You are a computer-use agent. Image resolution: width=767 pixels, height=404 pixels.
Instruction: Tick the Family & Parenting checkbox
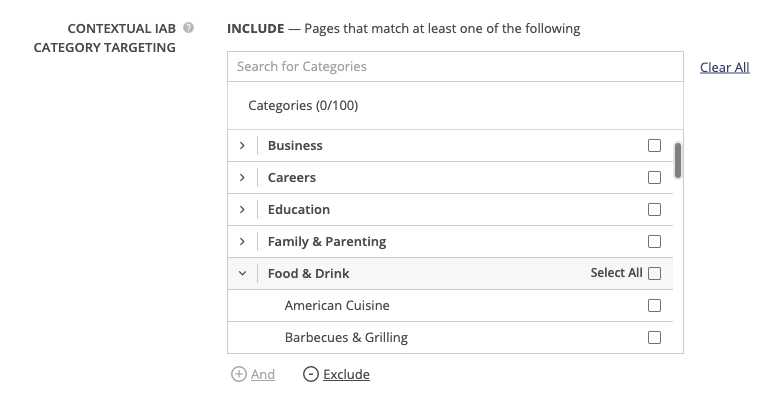654,242
